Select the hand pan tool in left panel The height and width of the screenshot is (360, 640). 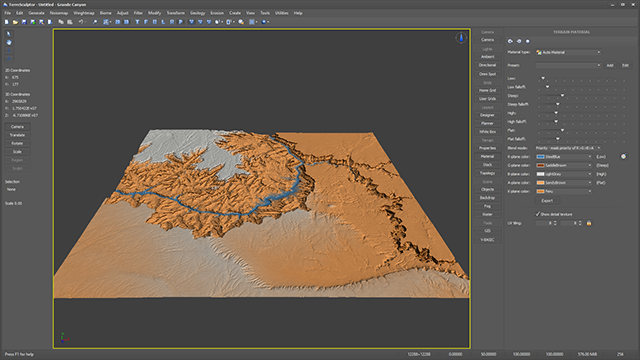(9, 42)
